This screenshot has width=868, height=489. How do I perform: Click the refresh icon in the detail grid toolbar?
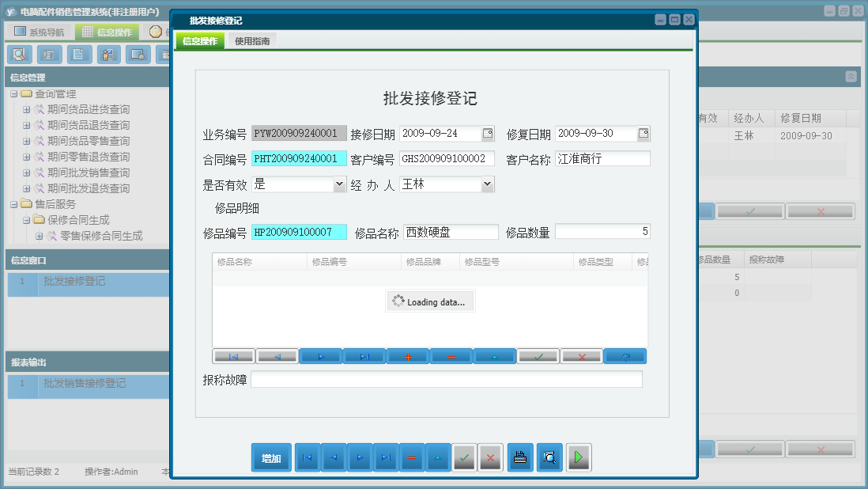click(x=625, y=356)
